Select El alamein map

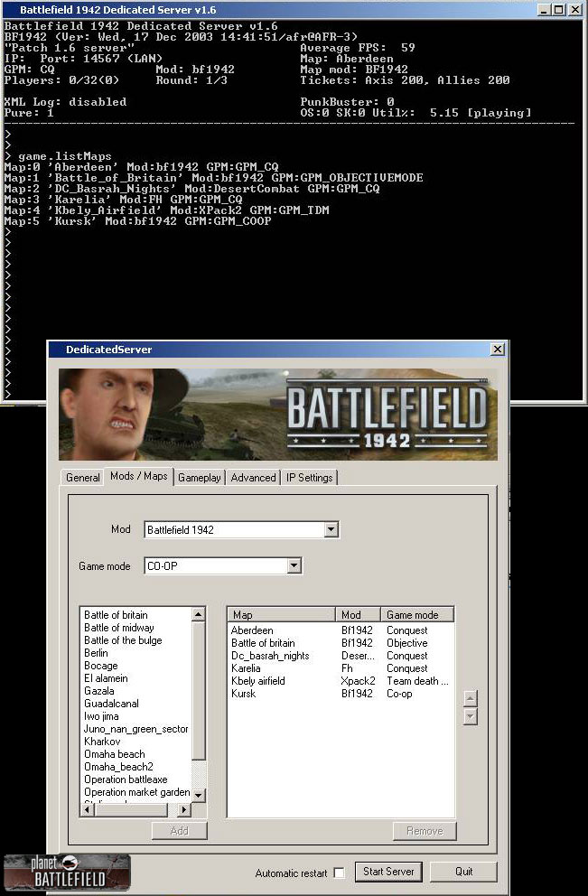(x=106, y=678)
